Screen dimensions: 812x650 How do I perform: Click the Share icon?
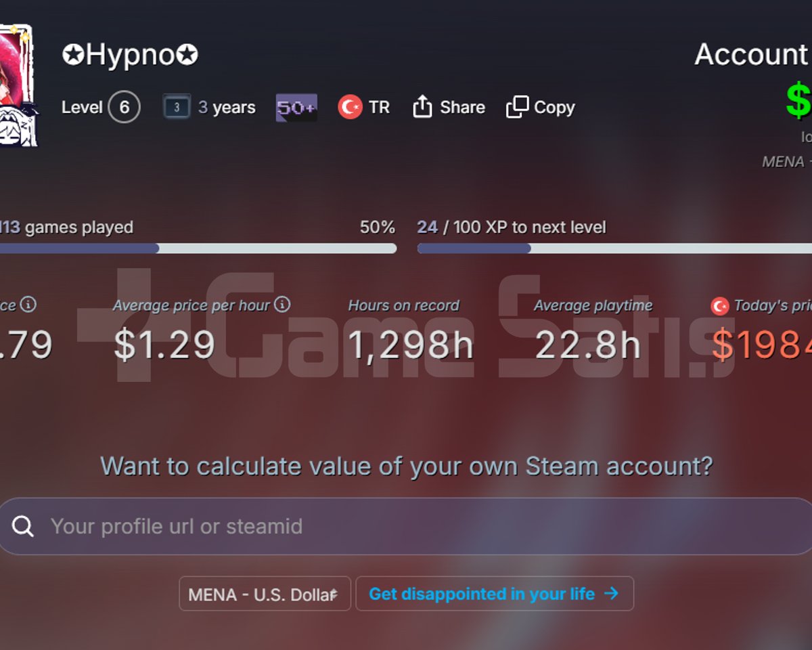(x=422, y=107)
